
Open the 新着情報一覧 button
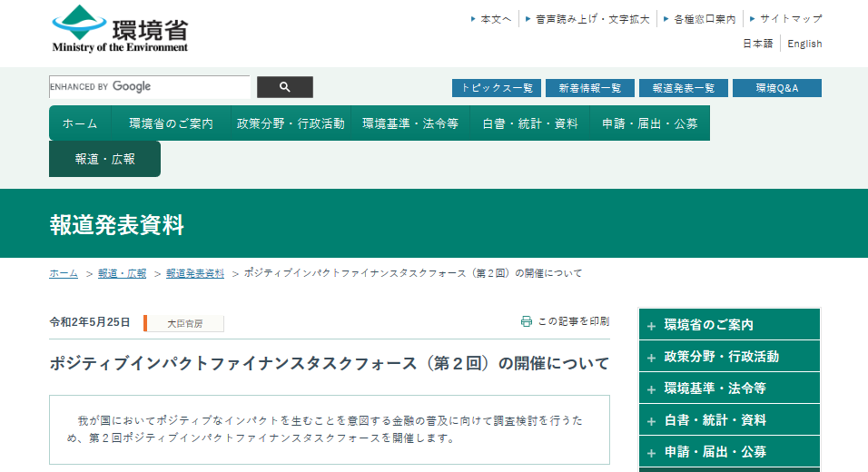[x=590, y=88]
